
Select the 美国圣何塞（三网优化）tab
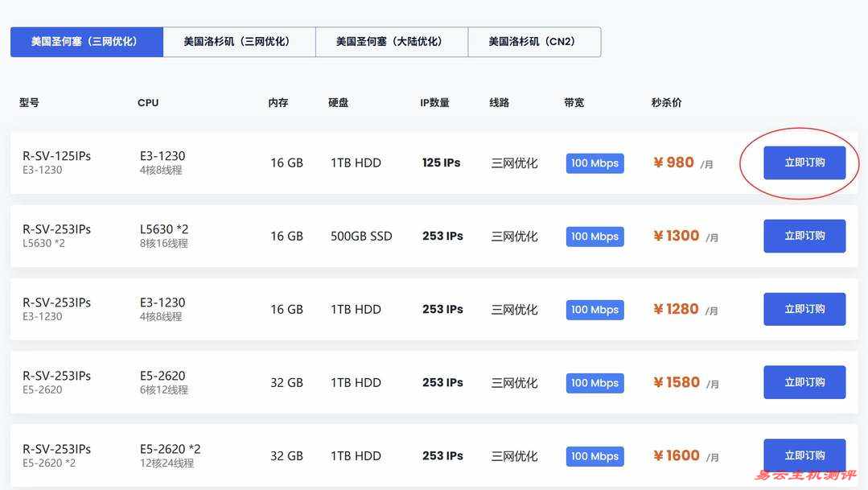point(86,42)
